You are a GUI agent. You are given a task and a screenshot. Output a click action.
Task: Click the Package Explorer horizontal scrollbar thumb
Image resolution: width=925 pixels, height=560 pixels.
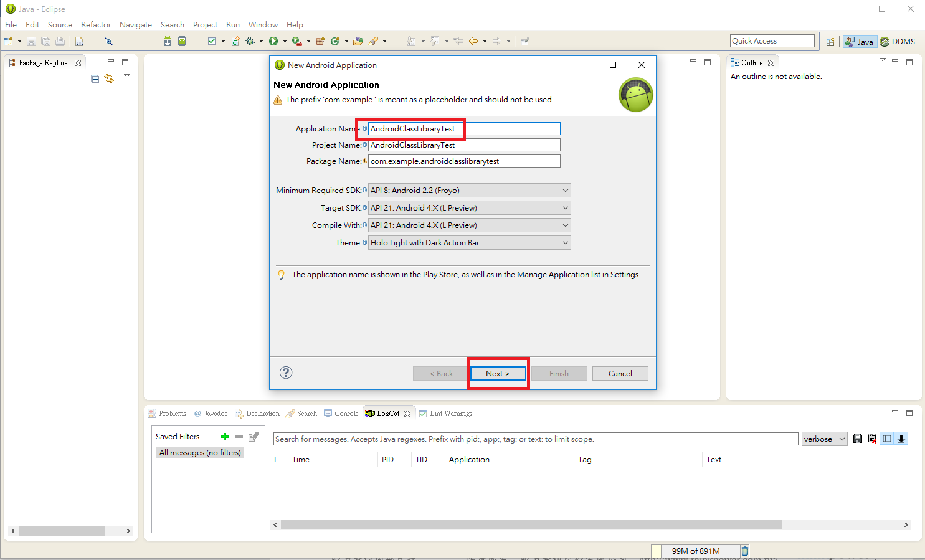pyautogui.click(x=62, y=531)
